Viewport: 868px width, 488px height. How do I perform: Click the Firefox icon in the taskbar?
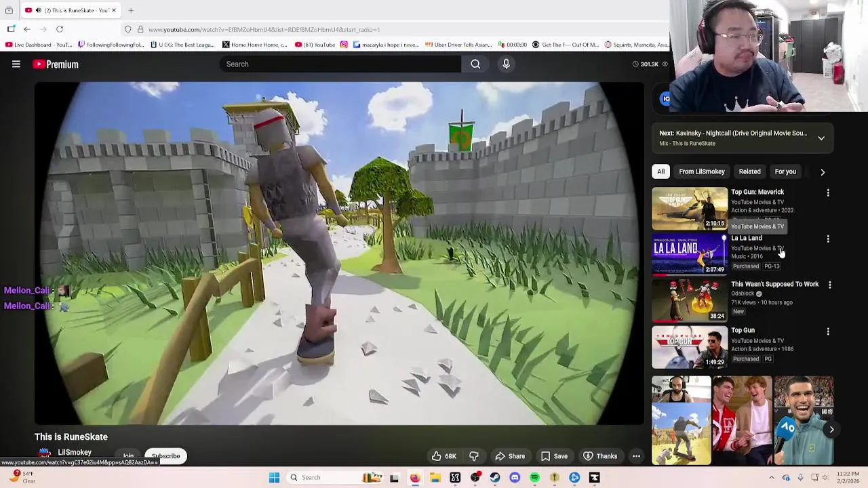[415, 477]
